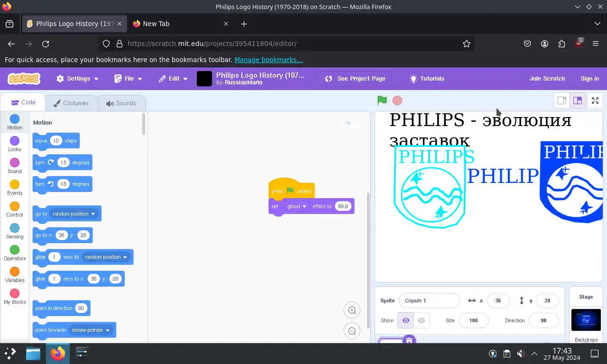Open the File menu

click(129, 79)
